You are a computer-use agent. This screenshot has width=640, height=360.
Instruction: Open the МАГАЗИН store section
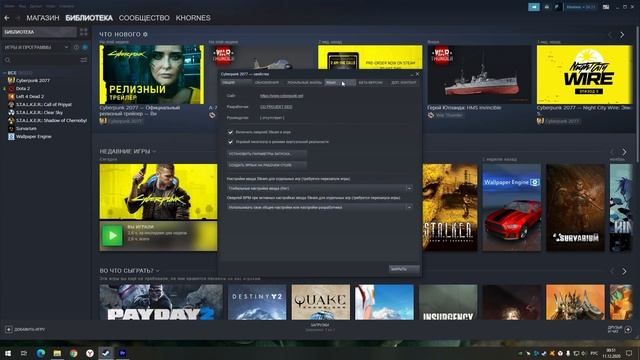tap(43, 18)
